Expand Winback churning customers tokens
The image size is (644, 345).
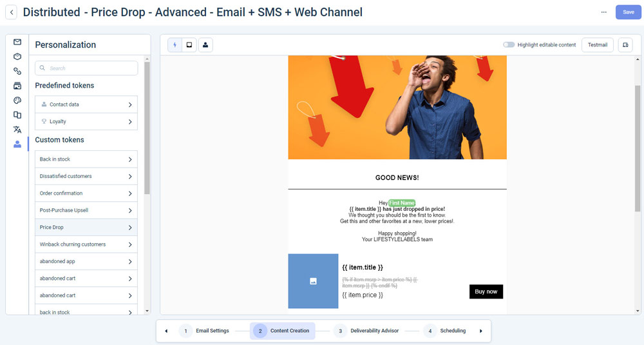click(86, 244)
